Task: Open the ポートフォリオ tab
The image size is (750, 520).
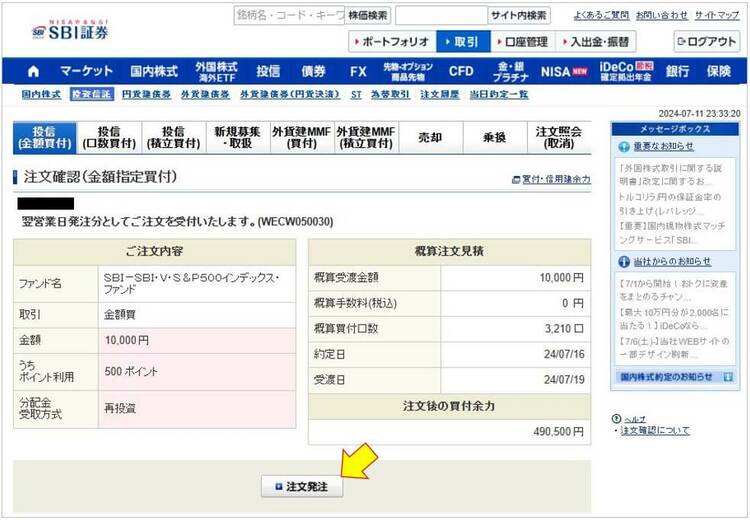Action: 392,42
